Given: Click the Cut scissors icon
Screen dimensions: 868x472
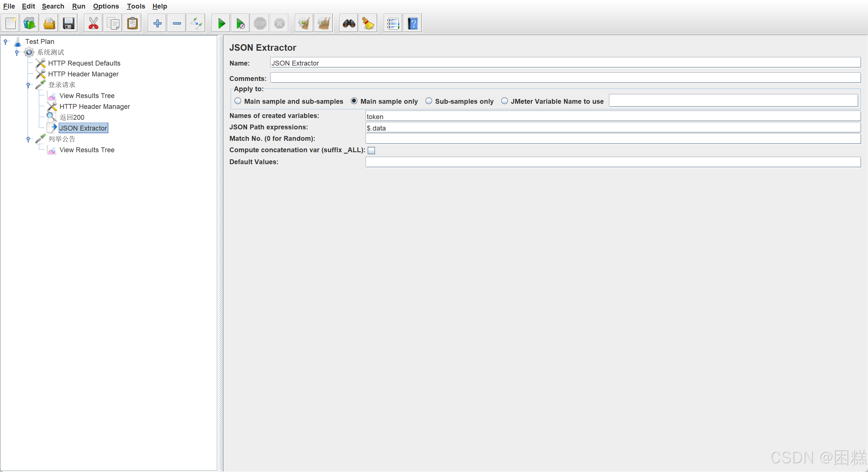Looking at the screenshot, I should click(93, 23).
